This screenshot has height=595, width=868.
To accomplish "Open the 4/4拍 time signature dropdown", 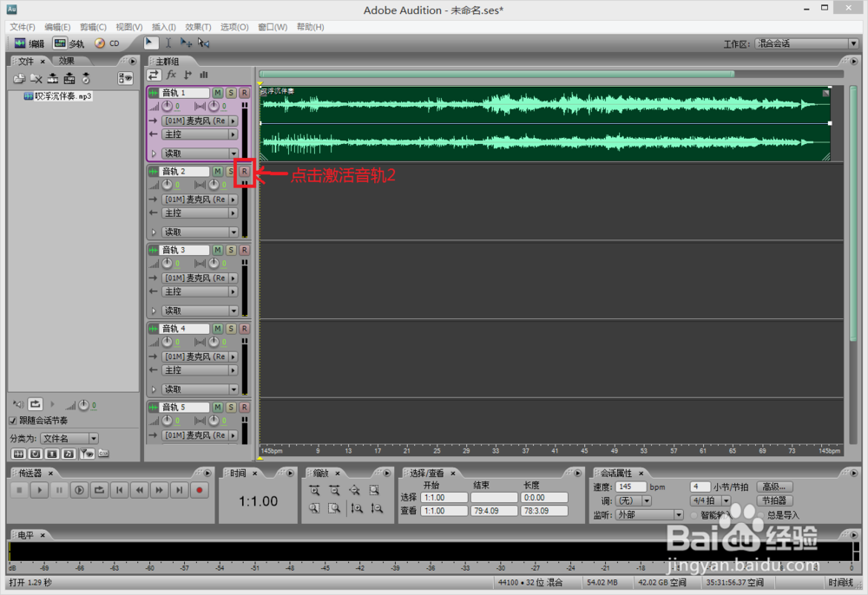I will click(x=710, y=501).
